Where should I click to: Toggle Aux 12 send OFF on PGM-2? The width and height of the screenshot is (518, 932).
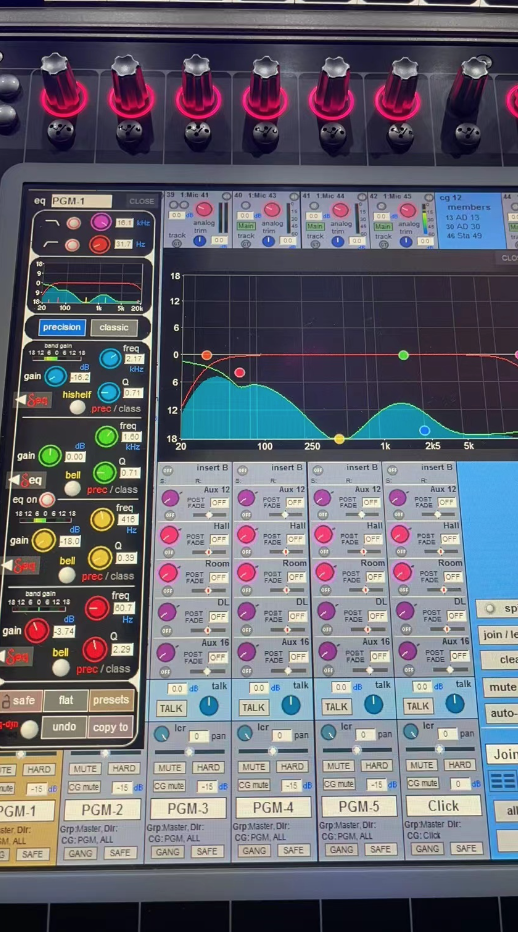(x=295, y=502)
